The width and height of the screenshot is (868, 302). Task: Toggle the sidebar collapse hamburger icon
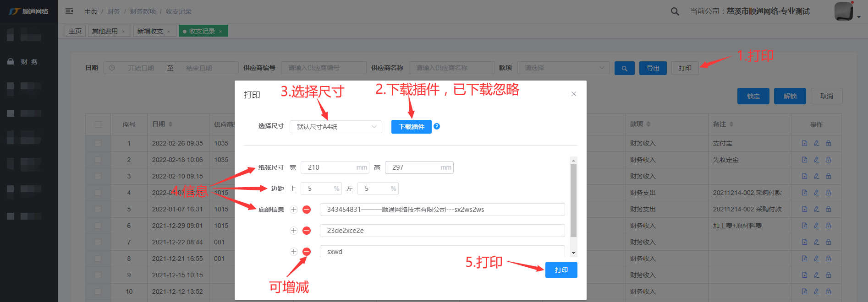tap(69, 11)
